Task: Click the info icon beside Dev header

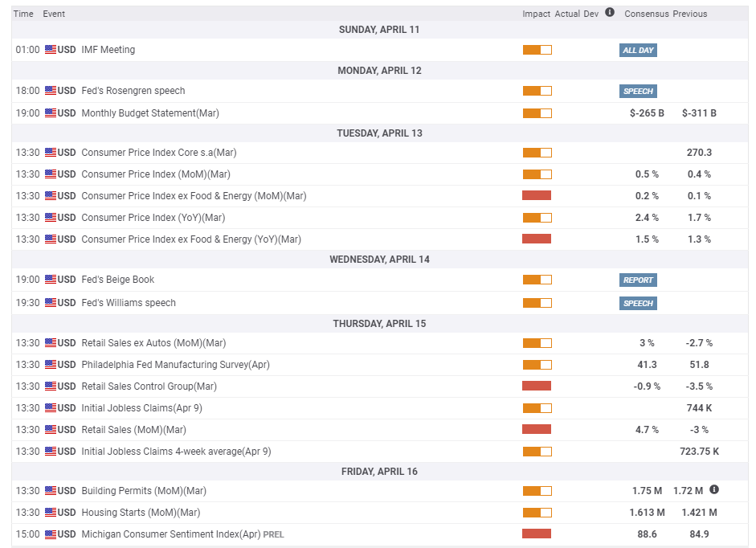Action: pos(610,13)
